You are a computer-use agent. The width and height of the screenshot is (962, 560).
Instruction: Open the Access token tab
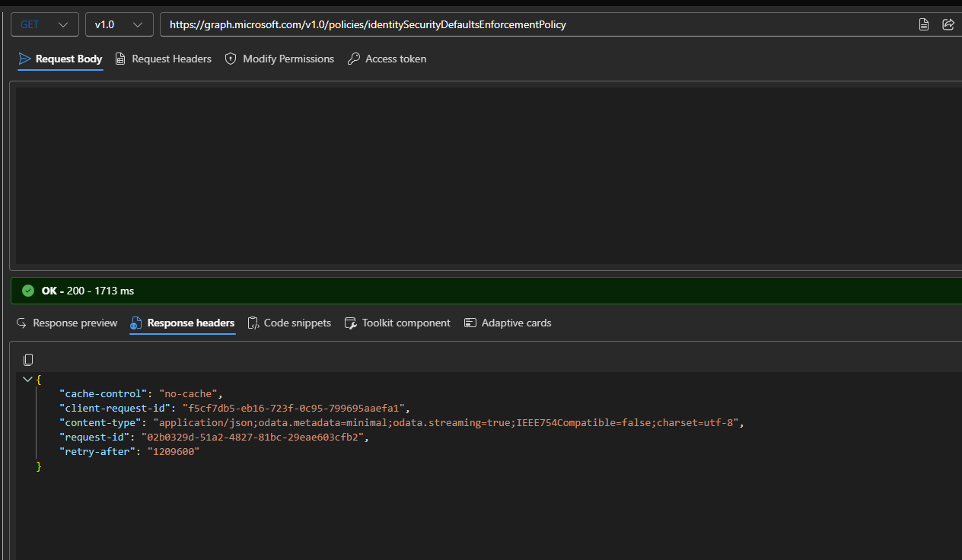[387, 59]
